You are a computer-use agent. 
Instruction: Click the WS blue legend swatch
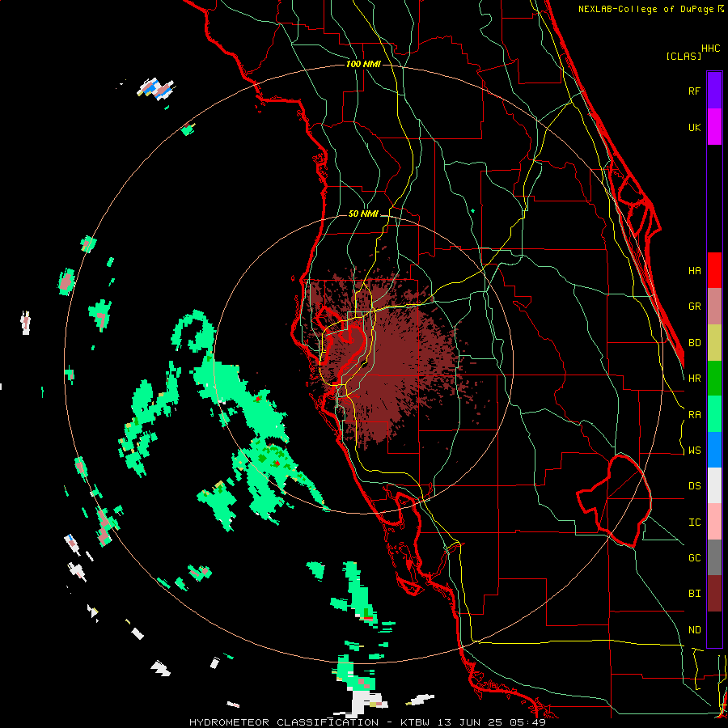click(714, 450)
